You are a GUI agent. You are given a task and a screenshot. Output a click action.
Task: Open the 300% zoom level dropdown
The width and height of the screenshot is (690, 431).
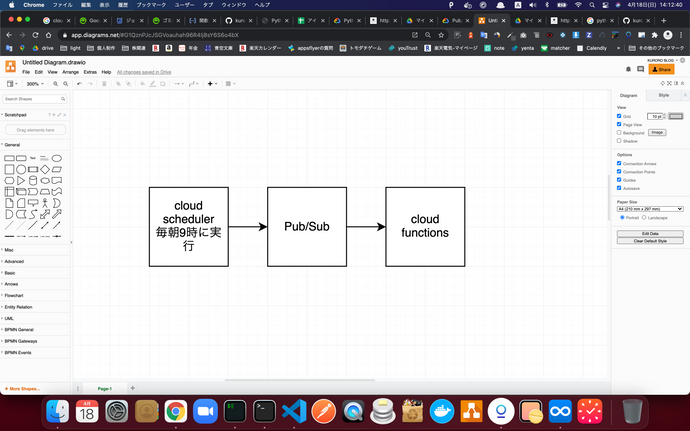[x=35, y=84]
